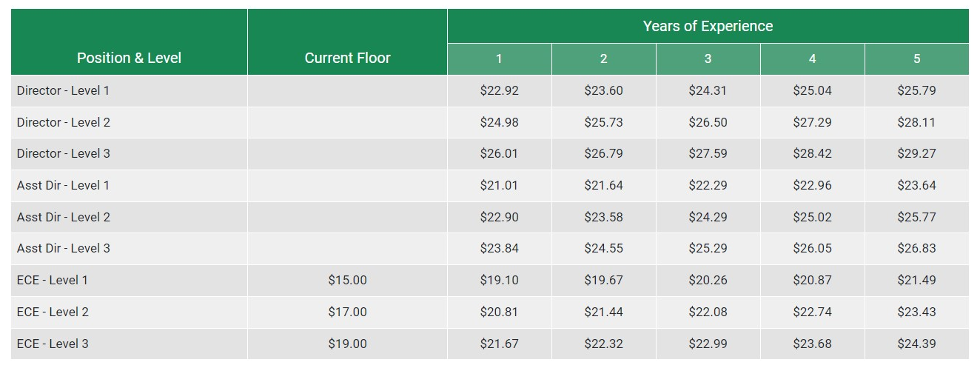Click the $26.05 wage cell
Viewport: 980px width, 368px height.
(812, 249)
